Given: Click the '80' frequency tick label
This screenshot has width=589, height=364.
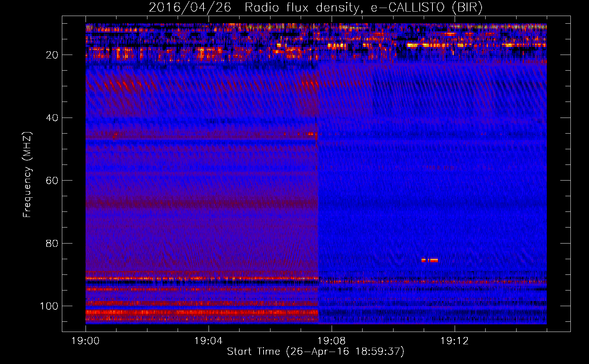Looking at the screenshot, I should pyautogui.click(x=52, y=243).
